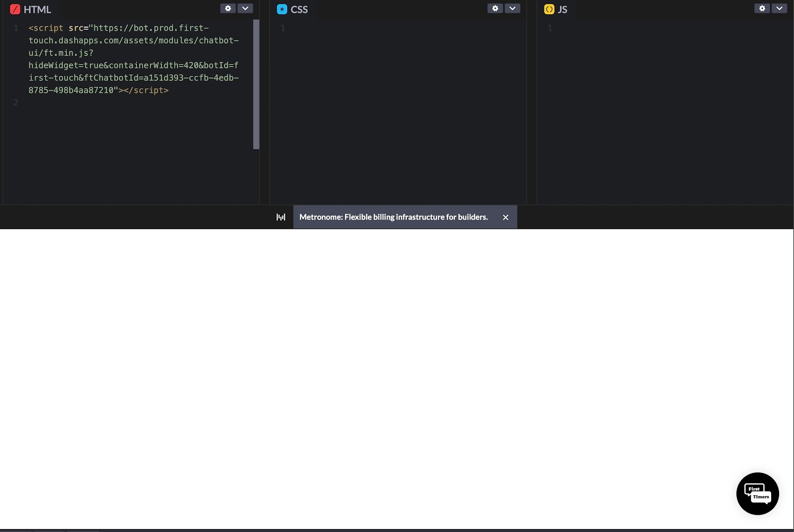Click the HTML editor vertical scrollbar
The height and width of the screenshot is (532, 794).
[x=256, y=84]
